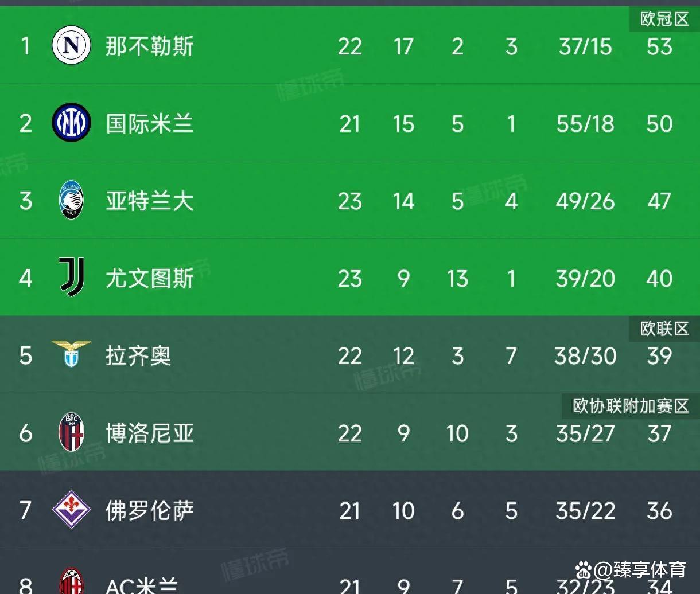Open 亚特兰大 team details
The height and width of the screenshot is (594, 700).
click(150, 201)
